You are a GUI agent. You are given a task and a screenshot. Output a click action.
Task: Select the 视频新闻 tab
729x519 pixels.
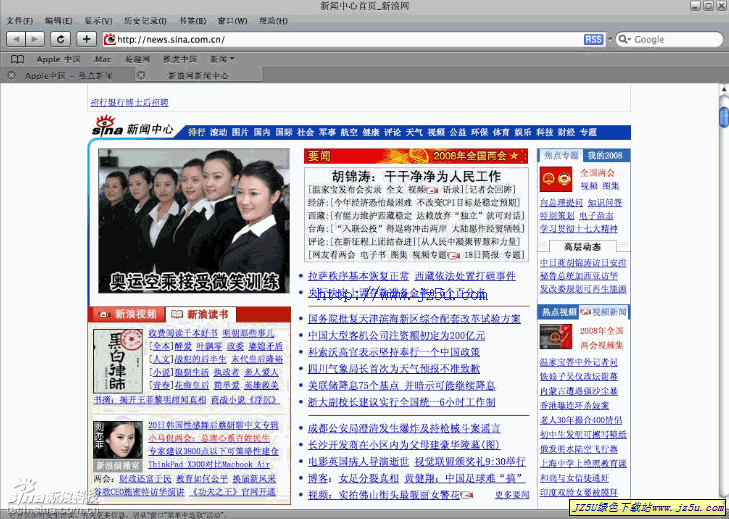coord(604,312)
